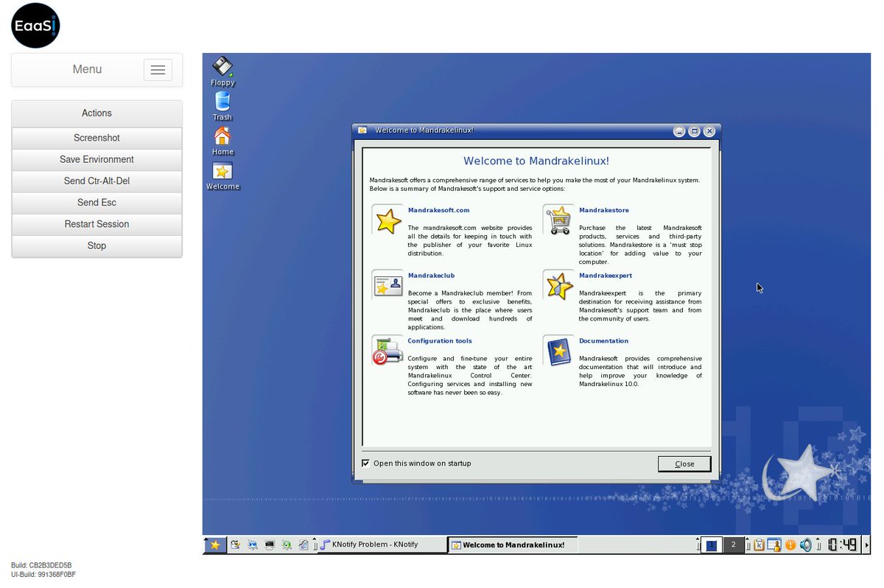The width and height of the screenshot is (884, 588).
Task: Click the Actions panel header
Action: (97, 113)
